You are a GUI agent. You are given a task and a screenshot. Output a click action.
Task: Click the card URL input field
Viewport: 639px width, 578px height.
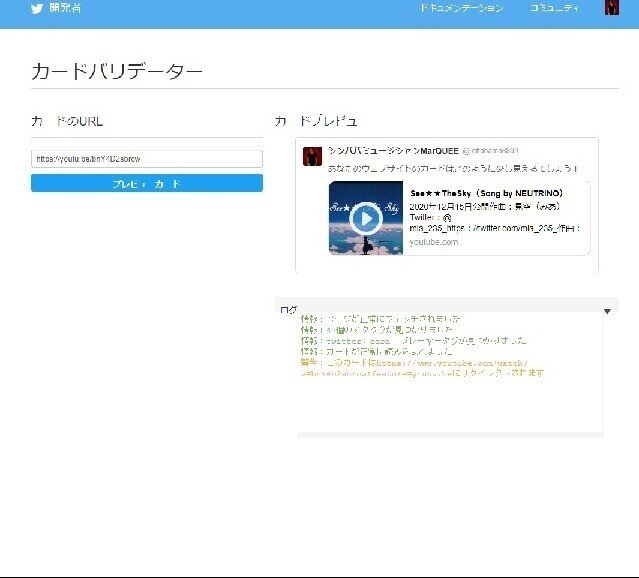[147, 159]
